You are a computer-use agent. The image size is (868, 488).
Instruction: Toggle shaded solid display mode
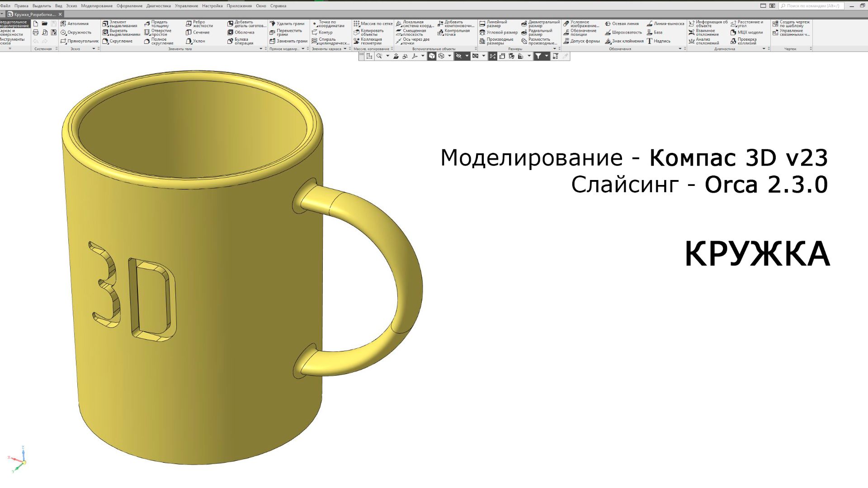pyautogui.click(x=432, y=56)
